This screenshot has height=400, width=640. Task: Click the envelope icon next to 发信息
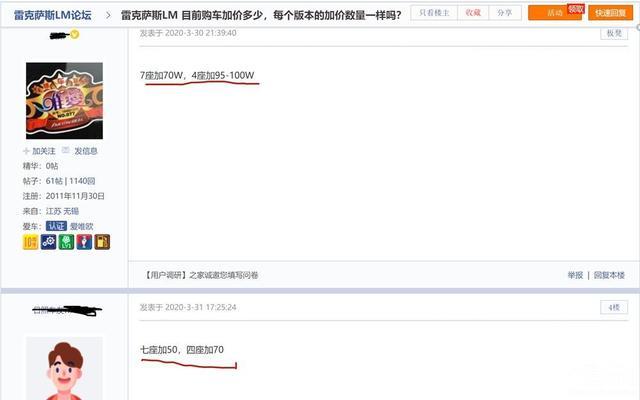65,151
